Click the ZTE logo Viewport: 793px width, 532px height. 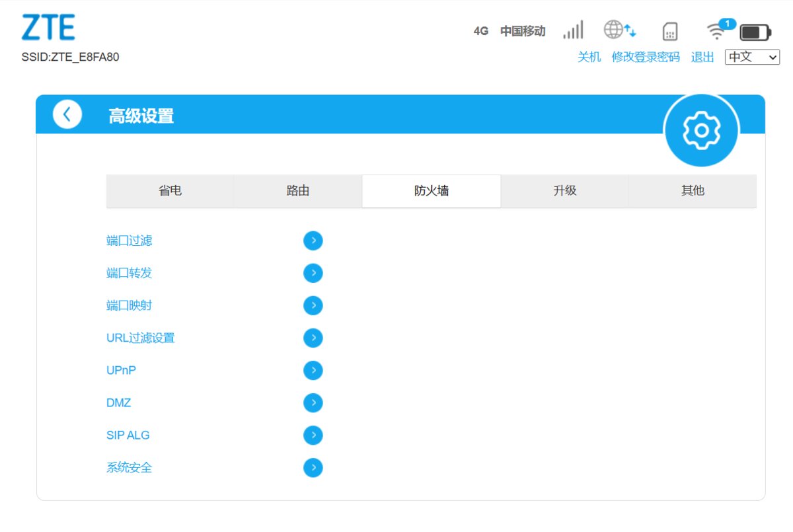tap(48, 28)
